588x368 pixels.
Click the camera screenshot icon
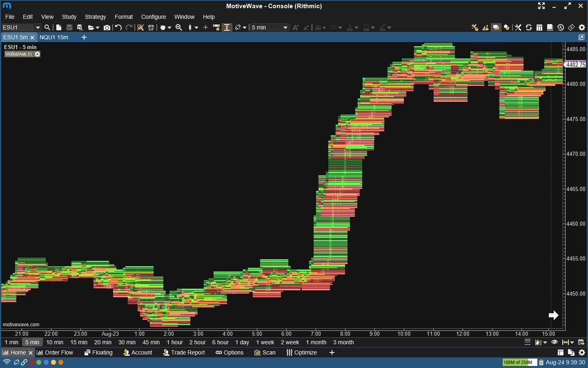pyautogui.click(x=107, y=27)
